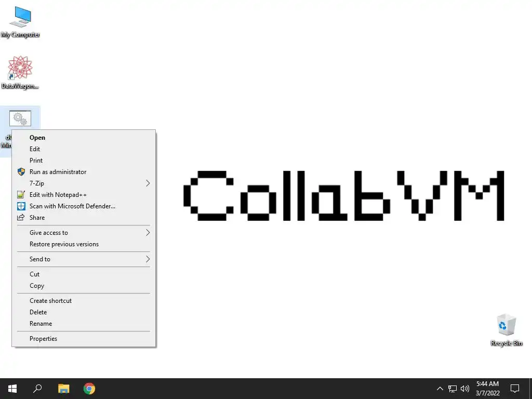The height and width of the screenshot is (399, 532).
Task: Choose Rename in the context menu
Action: [x=84, y=324]
